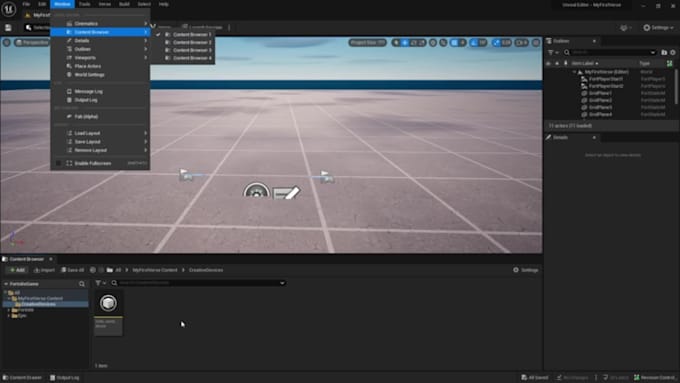Choose Fab (Alpha) menu entry
Screen dimensions: 680x383
pyautogui.click(x=100, y=117)
